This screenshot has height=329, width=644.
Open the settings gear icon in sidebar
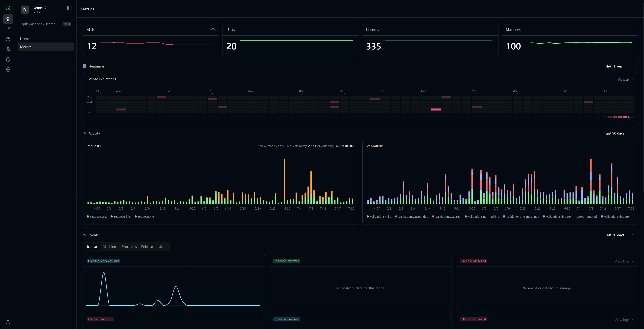tap(8, 70)
